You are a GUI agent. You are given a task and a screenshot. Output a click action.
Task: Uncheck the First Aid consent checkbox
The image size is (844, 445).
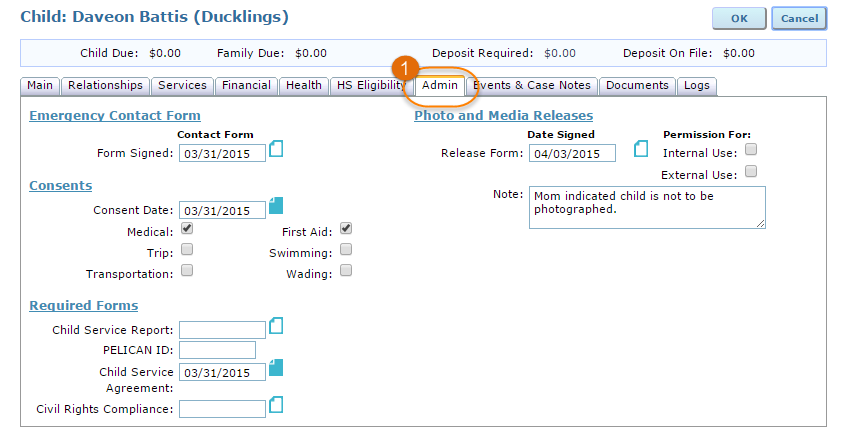pos(346,229)
